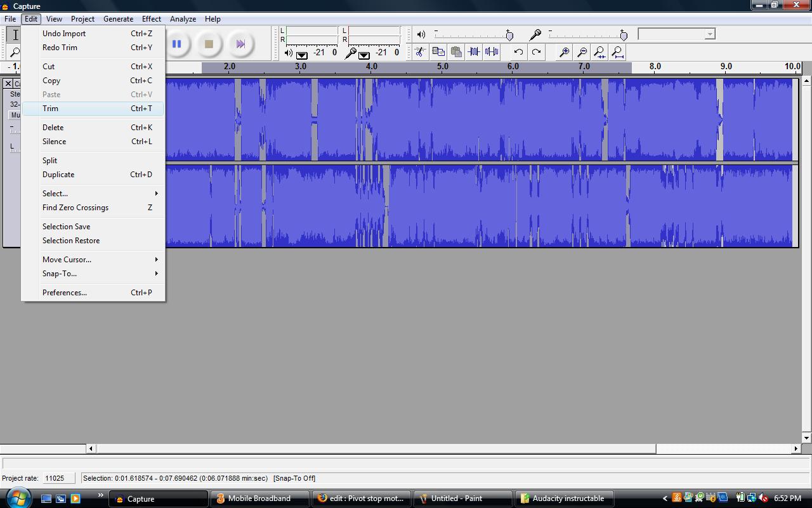Choose Find Zero Crossings
812x508 pixels.
(x=93, y=208)
